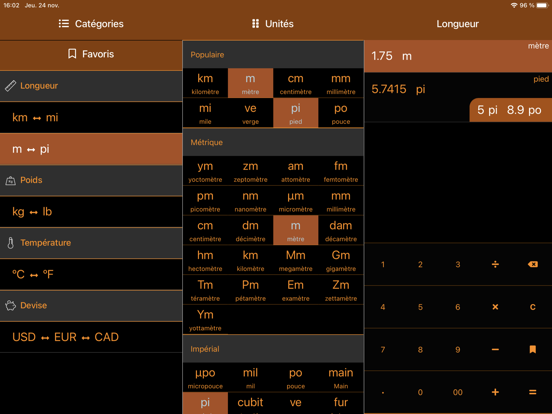Open the °C ↔ °F favorite
Image resolution: width=552 pixels, height=414 pixels.
point(91,274)
